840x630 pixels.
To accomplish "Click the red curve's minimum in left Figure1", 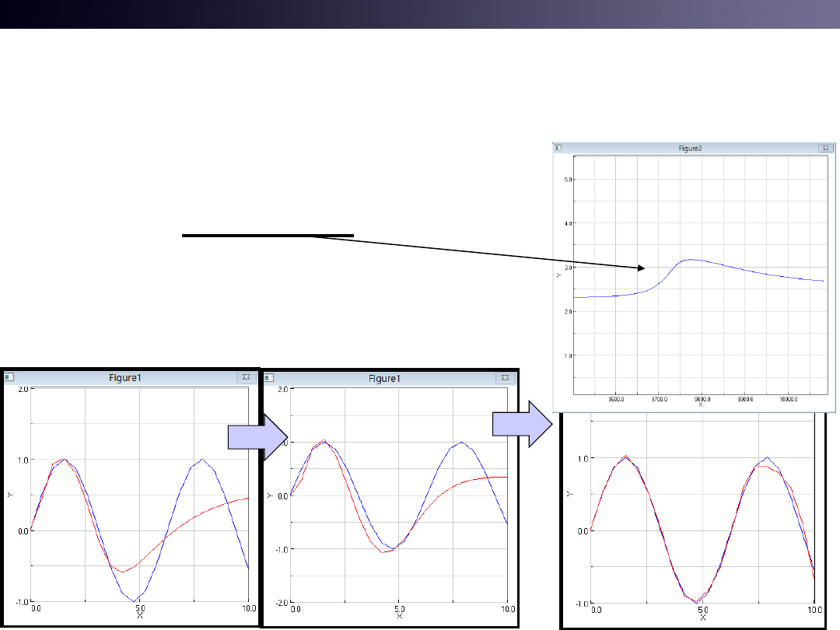I will pyautogui.click(x=122, y=572).
